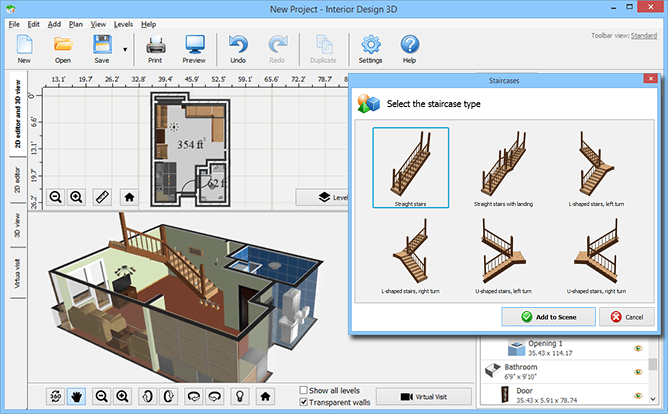The height and width of the screenshot is (414, 668).
Task: Reset 2D plan view with home icon
Action: pyautogui.click(x=129, y=197)
